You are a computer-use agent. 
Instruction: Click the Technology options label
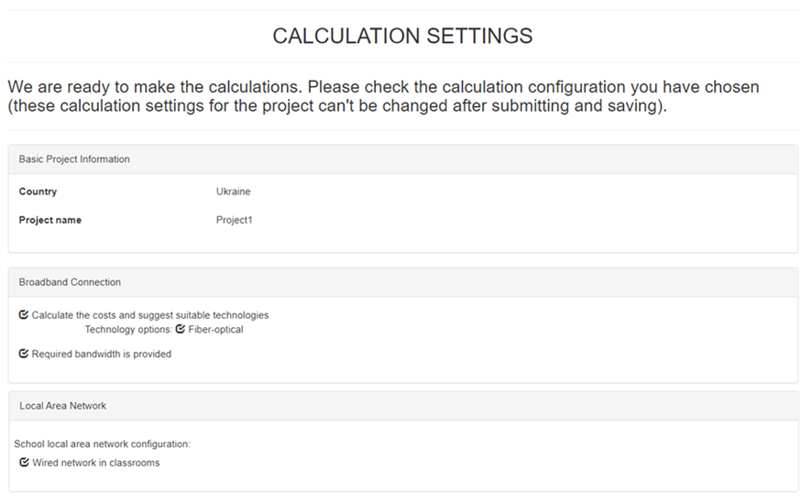[x=128, y=329]
